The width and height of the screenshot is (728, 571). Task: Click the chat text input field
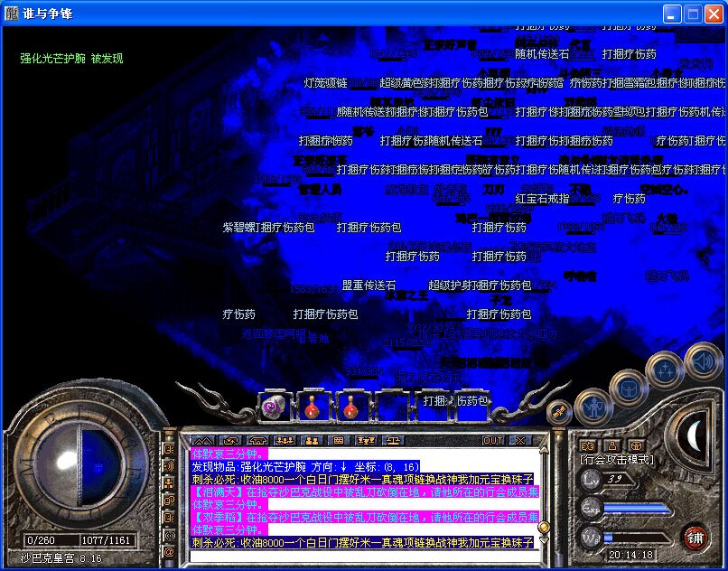click(x=361, y=556)
